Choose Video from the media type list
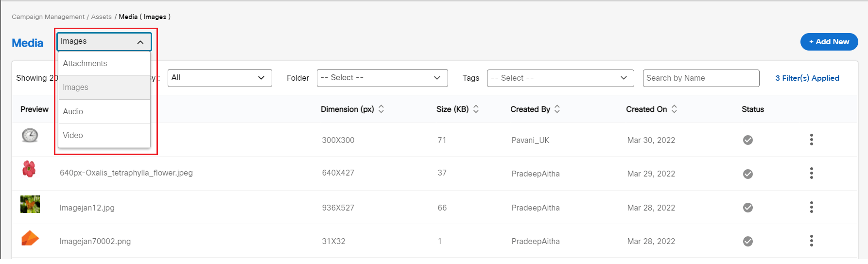The height and width of the screenshot is (264, 868). pos(73,136)
